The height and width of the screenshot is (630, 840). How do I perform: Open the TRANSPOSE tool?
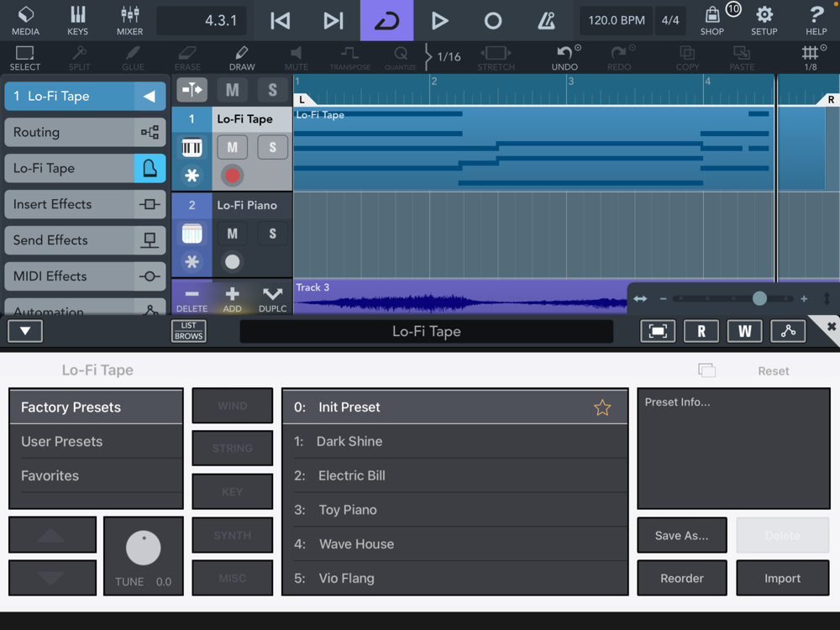(x=349, y=58)
